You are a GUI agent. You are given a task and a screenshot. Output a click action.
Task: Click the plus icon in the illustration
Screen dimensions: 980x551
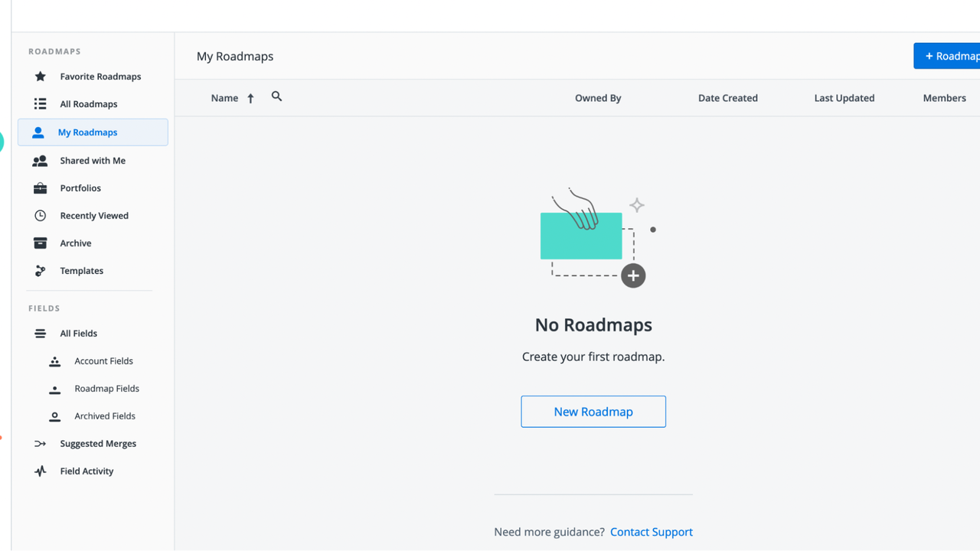coord(633,275)
